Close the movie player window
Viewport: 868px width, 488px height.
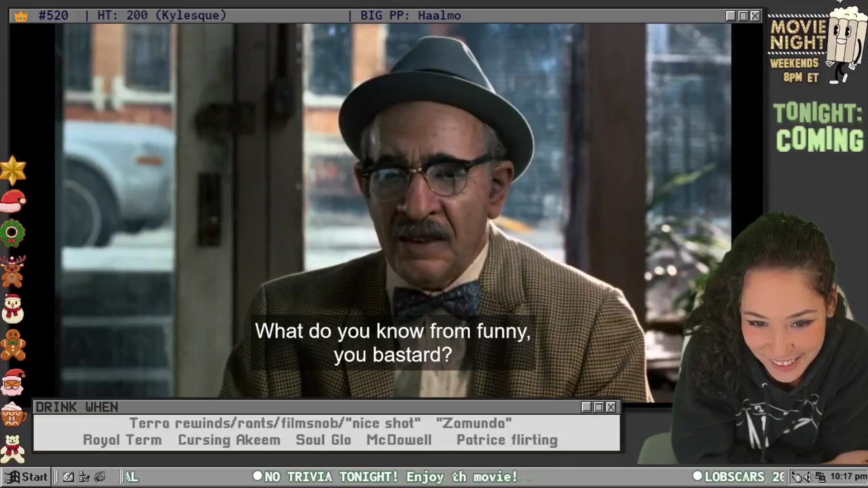pos(755,16)
